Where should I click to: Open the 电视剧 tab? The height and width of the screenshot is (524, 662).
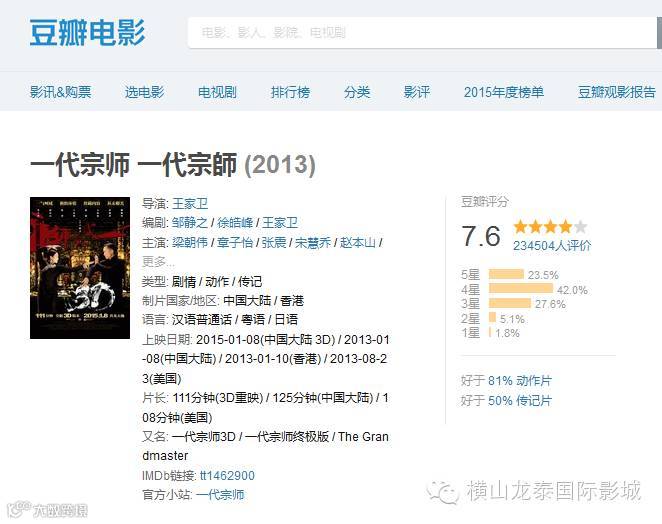(217, 92)
